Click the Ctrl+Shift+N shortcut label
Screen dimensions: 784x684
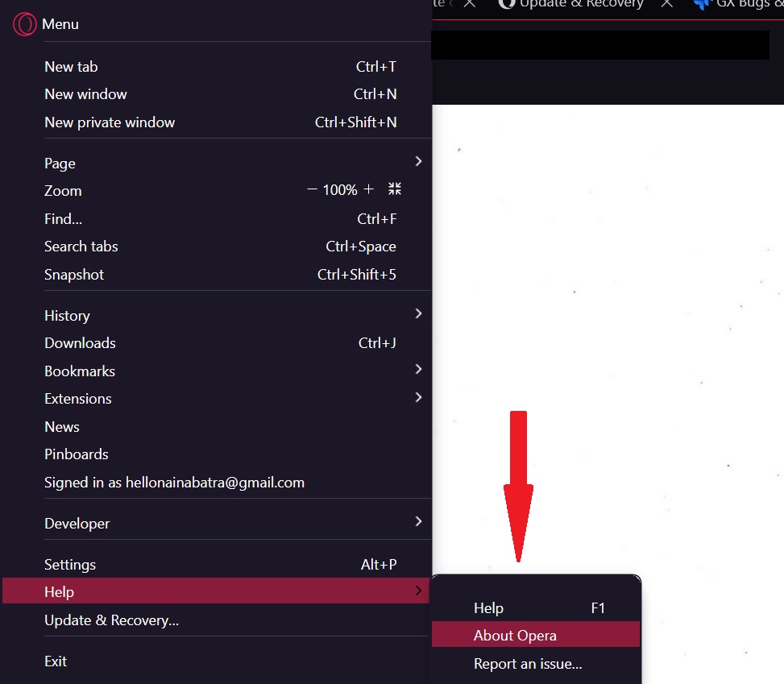point(355,122)
